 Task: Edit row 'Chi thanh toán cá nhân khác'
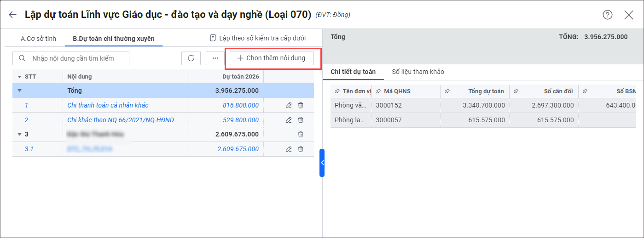289,105
